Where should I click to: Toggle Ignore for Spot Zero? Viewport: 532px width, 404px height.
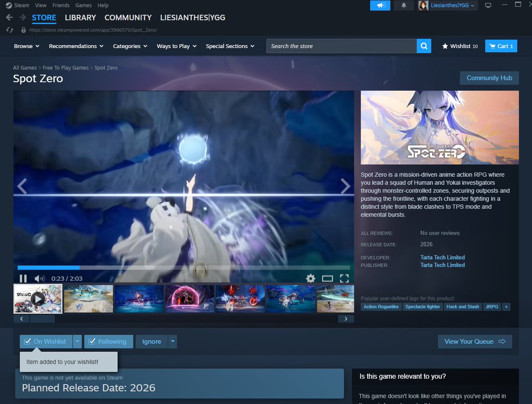[152, 341]
